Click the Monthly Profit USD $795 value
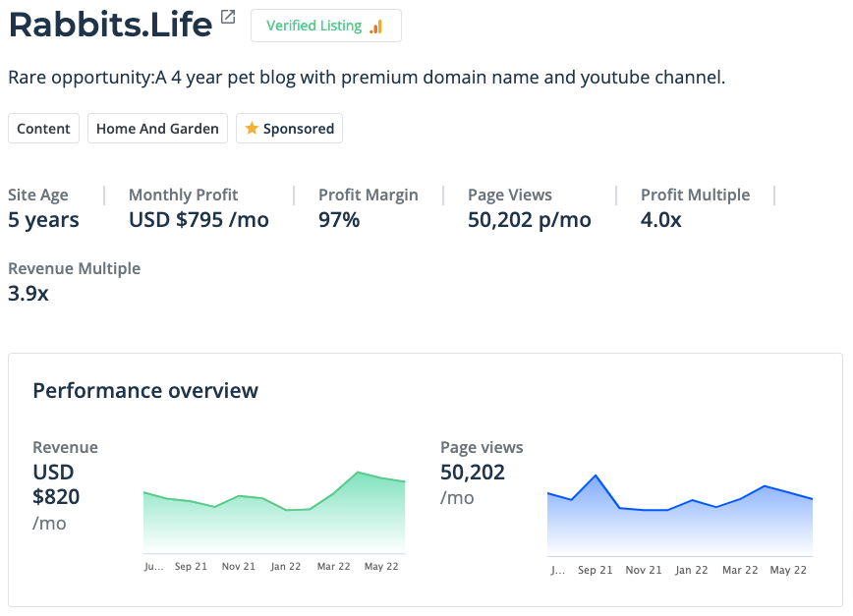This screenshot has height=616, width=853. (199, 219)
